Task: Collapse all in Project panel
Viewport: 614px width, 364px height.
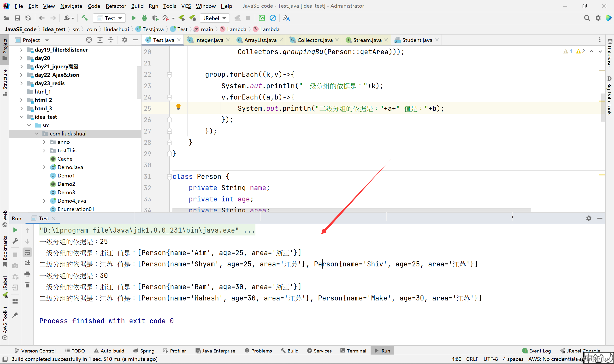Action: 111,40
